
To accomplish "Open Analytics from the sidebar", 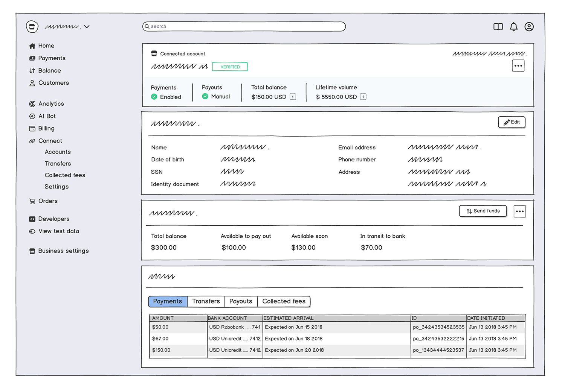I will (51, 104).
